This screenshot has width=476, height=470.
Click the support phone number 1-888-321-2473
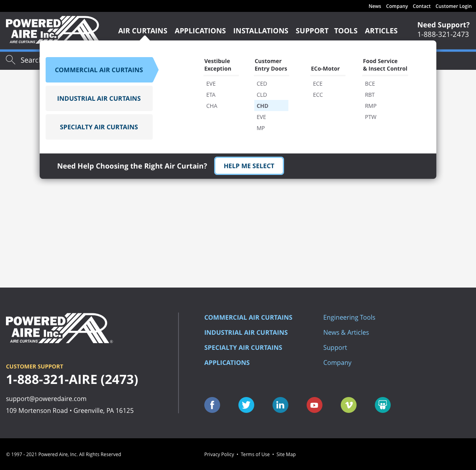coord(443,35)
